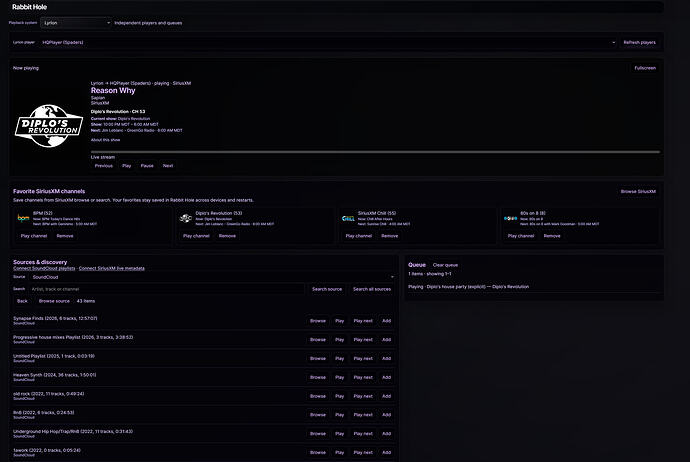Browse the Untitled Playlist row
Image resolution: width=690 pixels, height=462 pixels.
point(318,359)
